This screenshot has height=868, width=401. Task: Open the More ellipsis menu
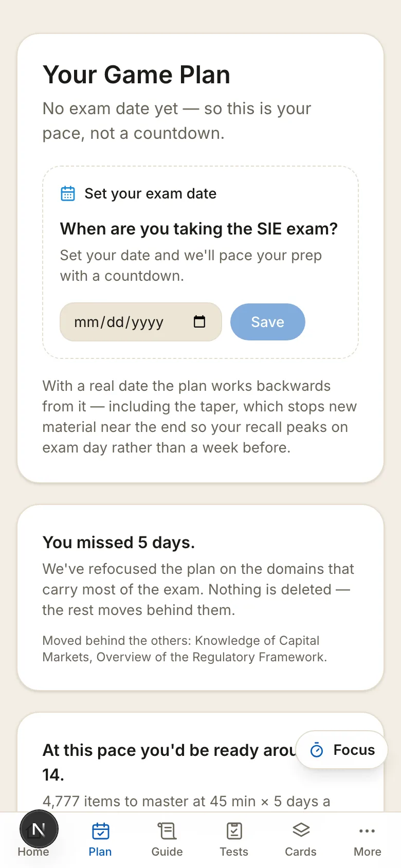click(367, 830)
